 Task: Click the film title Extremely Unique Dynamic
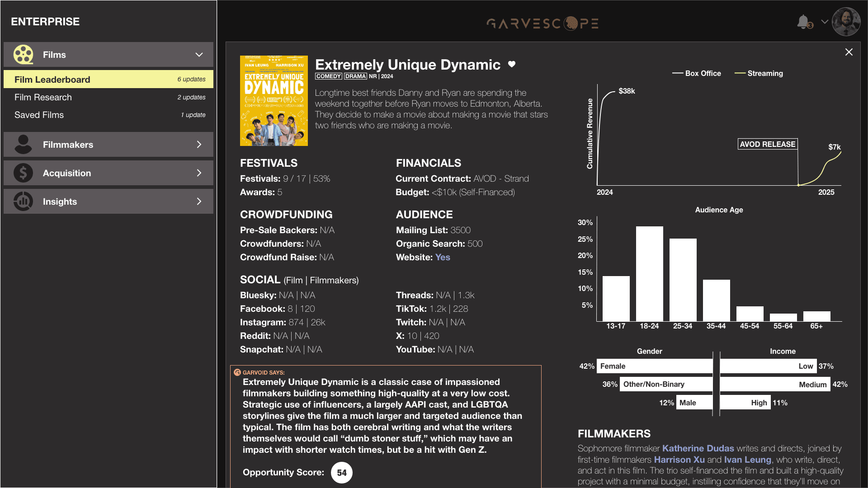(408, 65)
